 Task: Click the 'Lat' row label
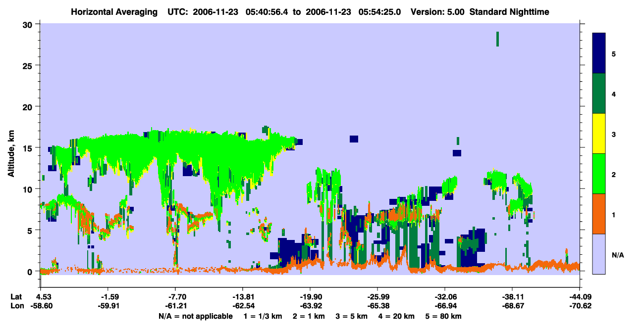[x=16, y=297]
